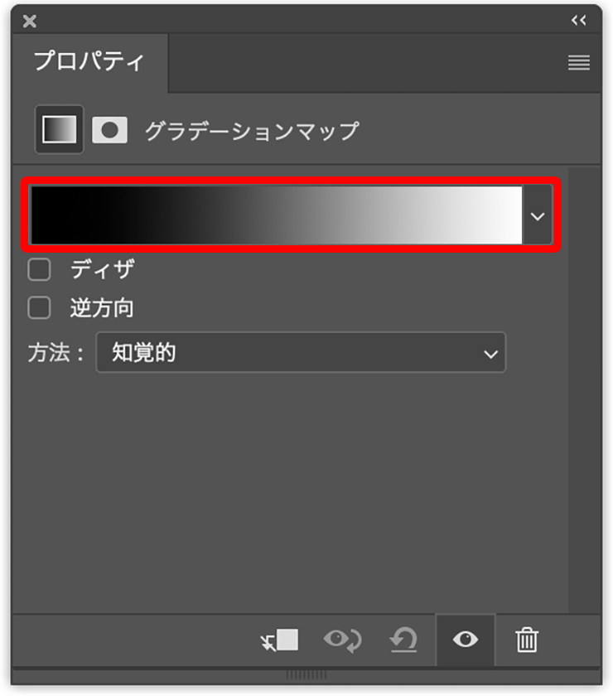613x700 pixels.
Task: Close the プロパティ panel with X
Action: (30, 22)
